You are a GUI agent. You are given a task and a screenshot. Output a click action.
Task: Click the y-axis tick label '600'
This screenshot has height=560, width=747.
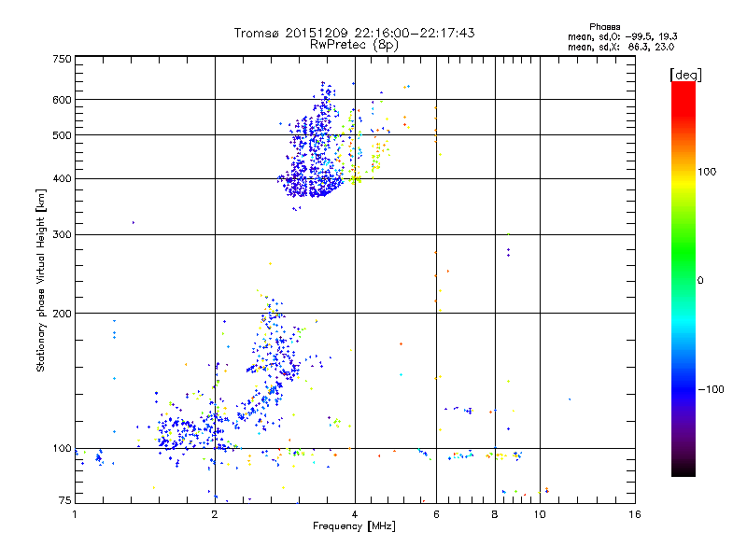tap(62, 100)
